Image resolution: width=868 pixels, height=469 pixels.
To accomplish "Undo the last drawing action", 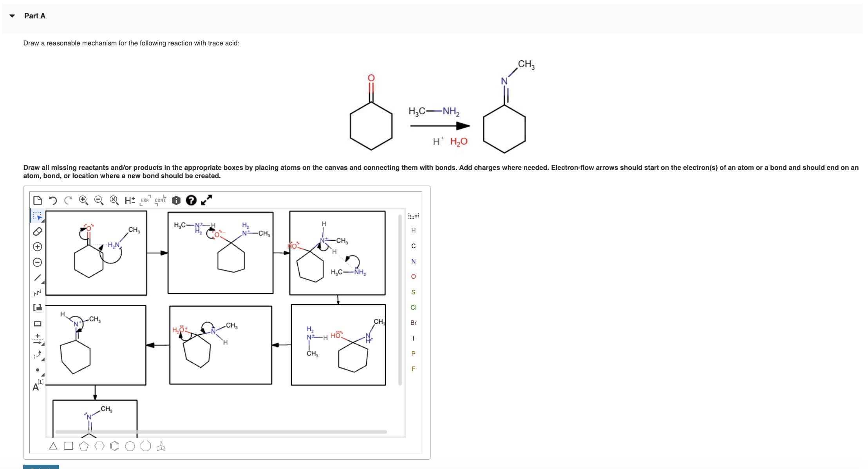I will (52, 200).
